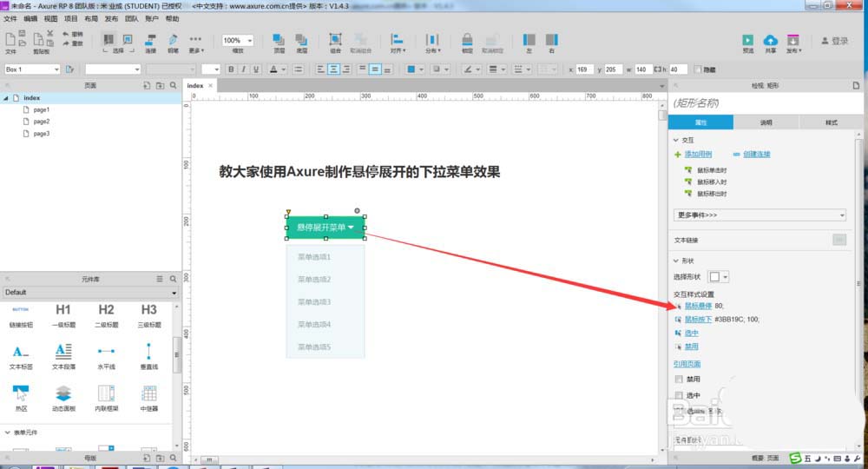Screen dimensions: 868x469
Task: Toggle vertical middle alignment
Action: pos(375,69)
